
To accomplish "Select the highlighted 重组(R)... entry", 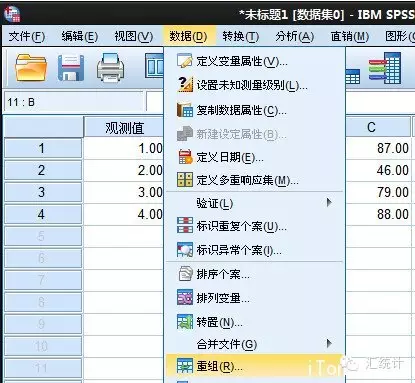I will [x=255, y=366].
